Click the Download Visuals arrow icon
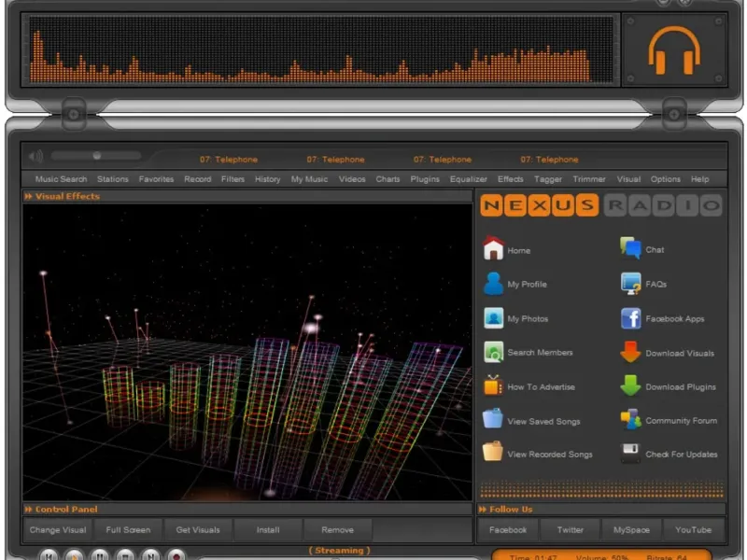 tap(631, 353)
